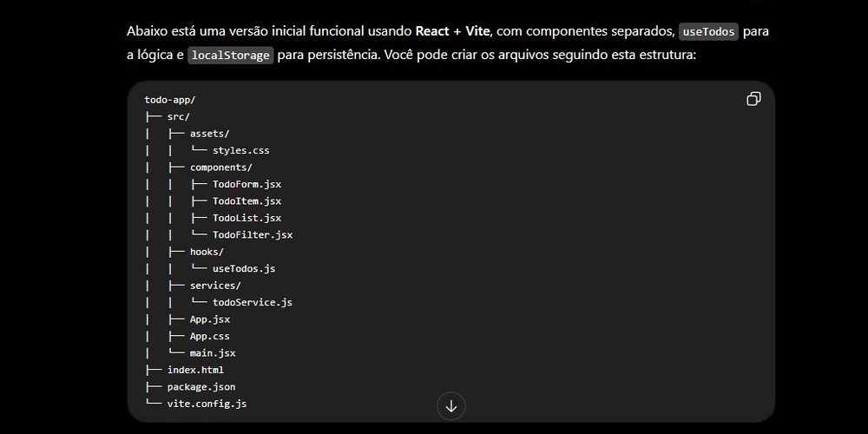Click the assets/ folder line
868x434 pixels.
point(210,134)
